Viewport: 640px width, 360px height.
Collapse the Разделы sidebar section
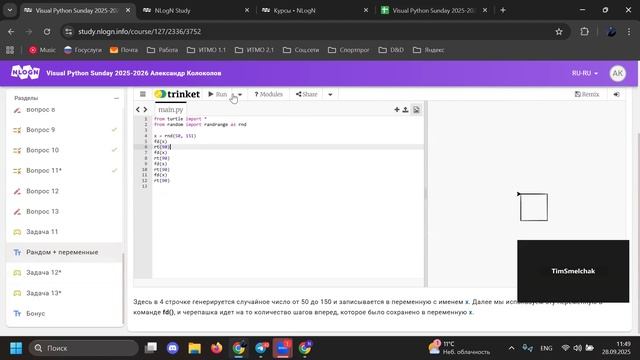click(x=116, y=98)
